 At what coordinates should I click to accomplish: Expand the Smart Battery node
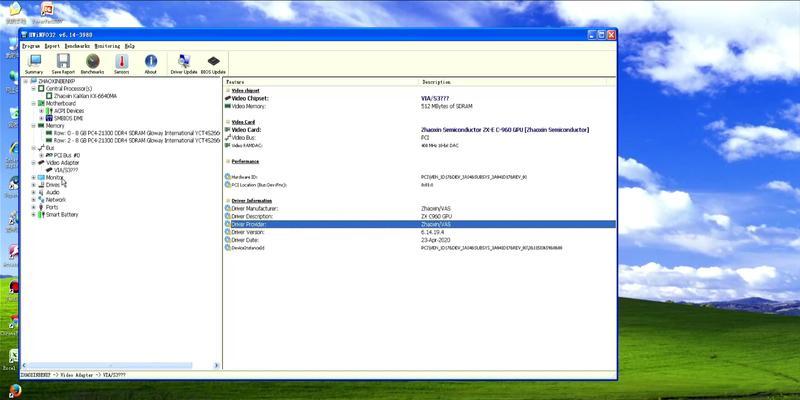pos(34,215)
